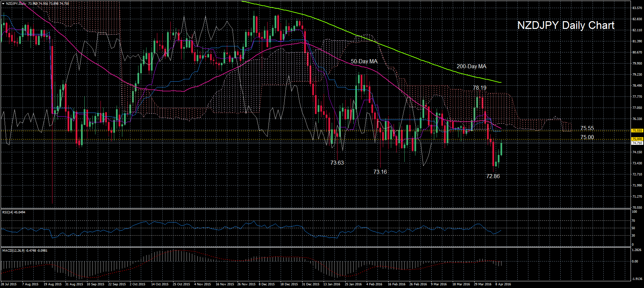Viewport: 644px width, 288px height.
Task: Open the chart menu triangle beside NZDJPY,Daily
Action: click(3, 3)
